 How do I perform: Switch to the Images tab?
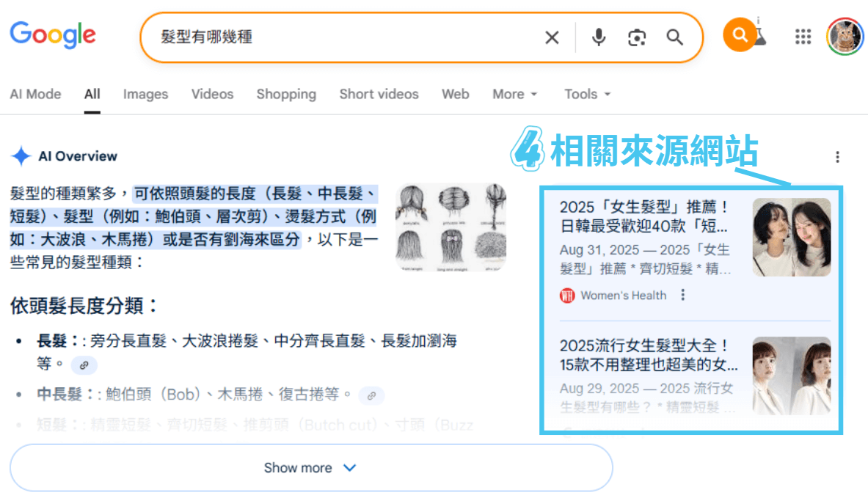145,94
